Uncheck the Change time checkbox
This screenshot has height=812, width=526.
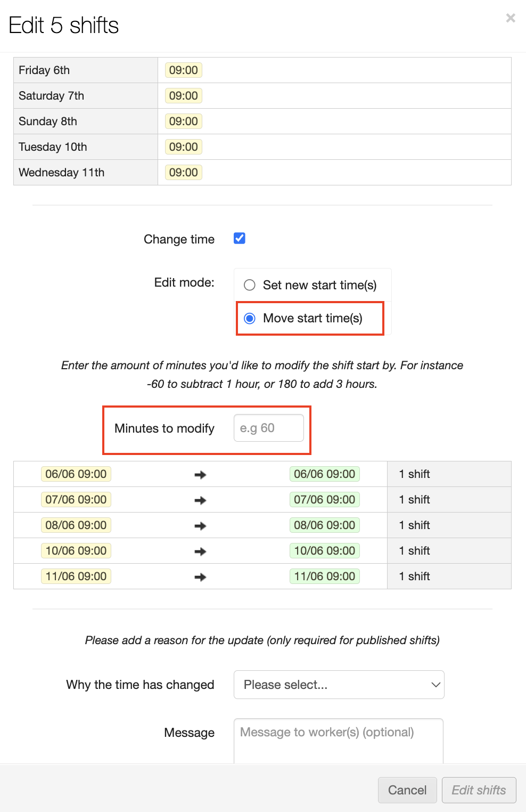pyautogui.click(x=240, y=238)
